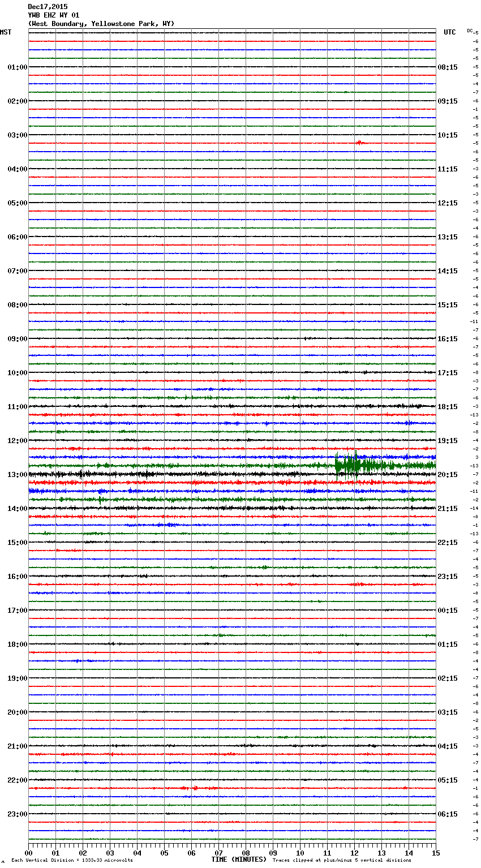Click the 22:15 UTC time label
The image size is (481, 868).
click(x=448, y=543)
